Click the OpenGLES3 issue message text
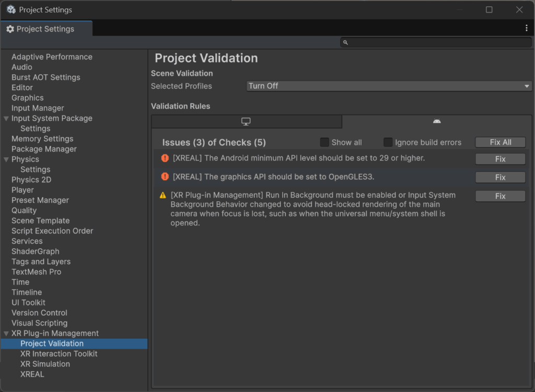 click(x=273, y=177)
